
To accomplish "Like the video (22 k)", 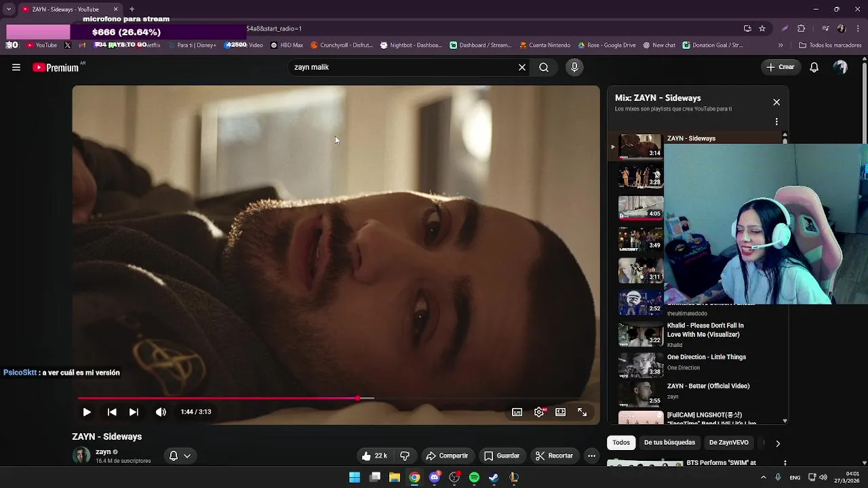I will coord(374,455).
